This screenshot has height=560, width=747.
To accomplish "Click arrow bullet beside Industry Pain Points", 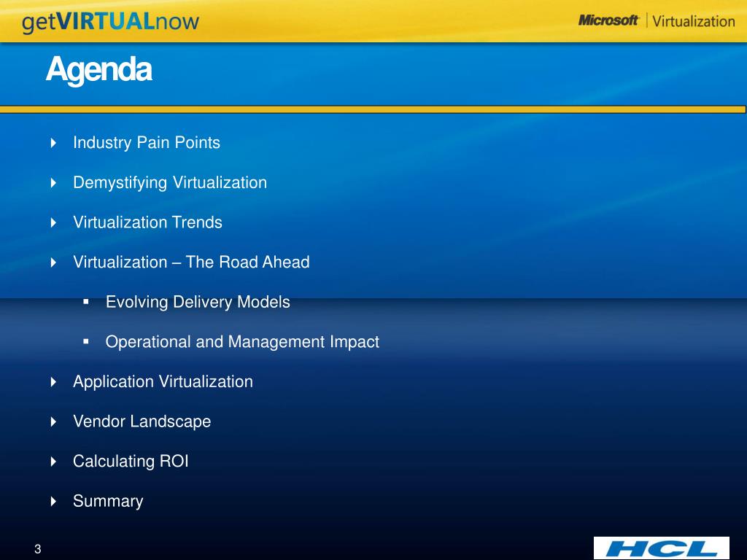I will click(x=53, y=143).
